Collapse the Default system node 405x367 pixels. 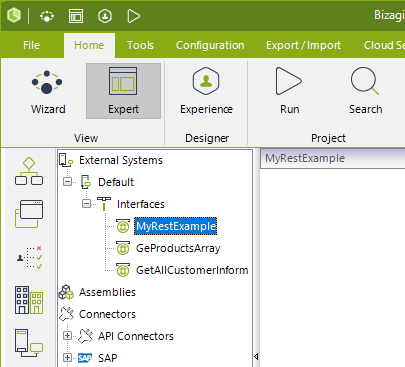coord(68,182)
